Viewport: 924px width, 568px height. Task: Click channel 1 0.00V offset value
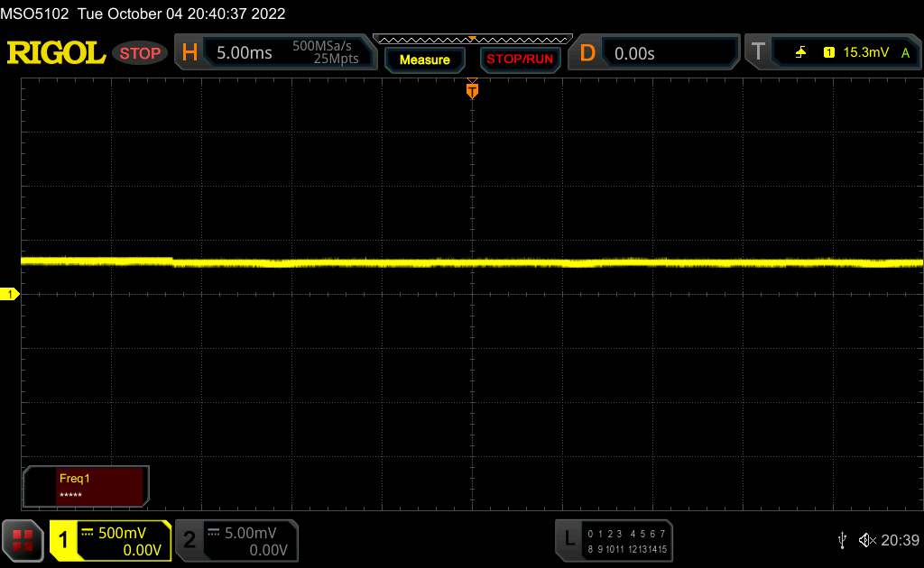142,550
